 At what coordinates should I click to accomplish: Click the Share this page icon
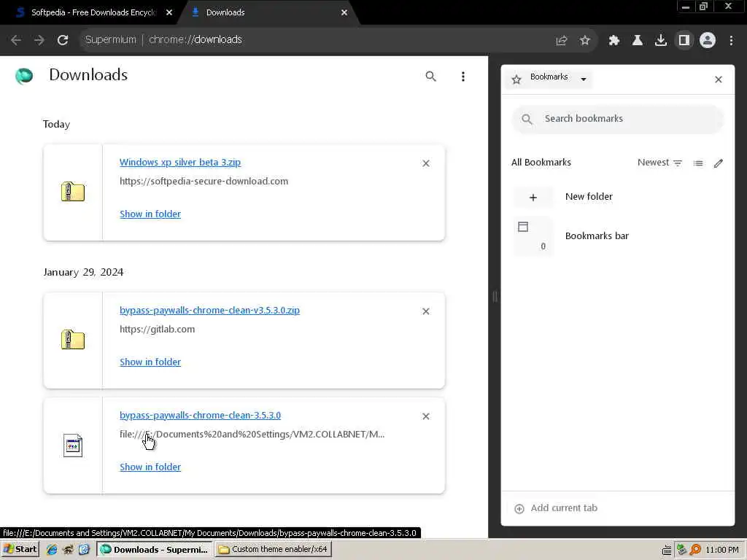562,41
